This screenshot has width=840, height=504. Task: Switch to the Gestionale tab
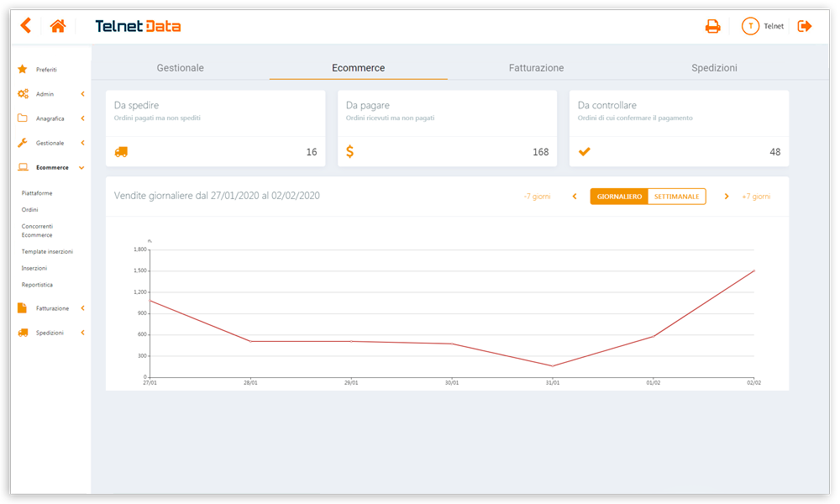click(180, 68)
